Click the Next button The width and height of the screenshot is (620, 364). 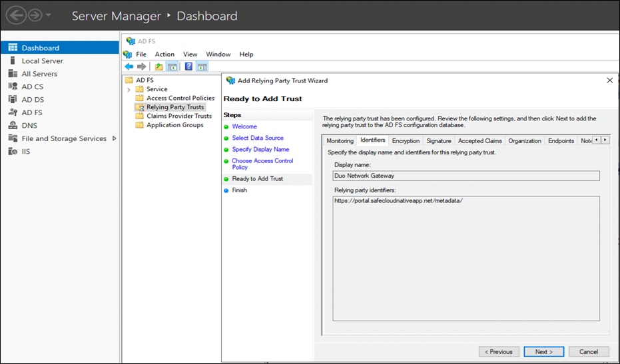click(x=543, y=351)
